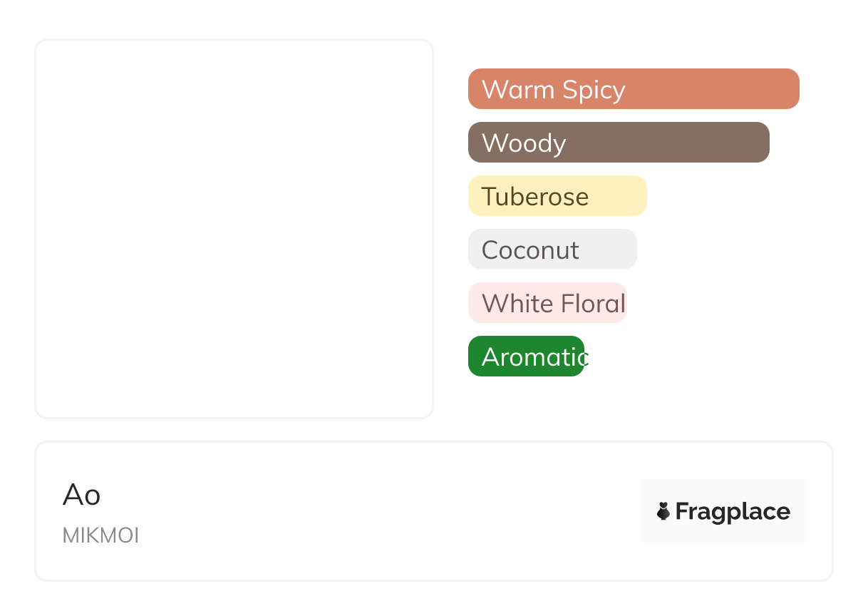868x616 pixels.
Task: Click the fragrance name Ao
Action: click(82, 495)
